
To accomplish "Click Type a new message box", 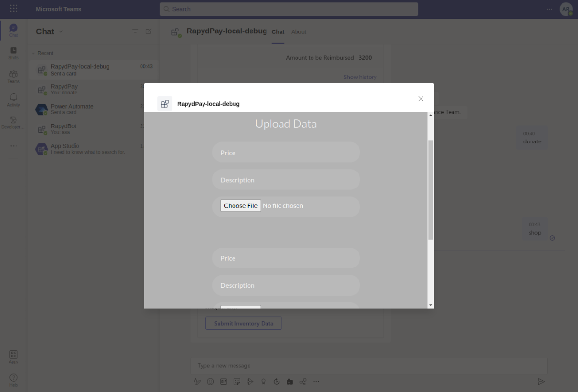I will tap(369, 365).
